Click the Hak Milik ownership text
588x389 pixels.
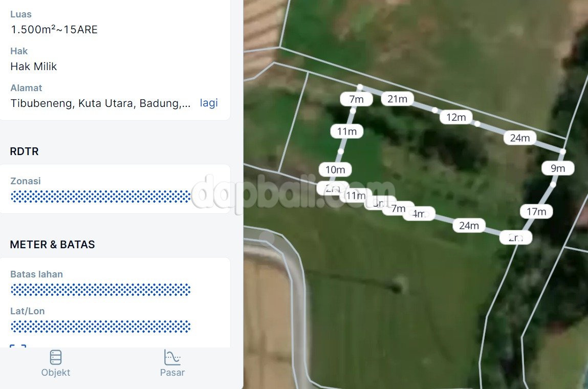(x=34, y=67)
